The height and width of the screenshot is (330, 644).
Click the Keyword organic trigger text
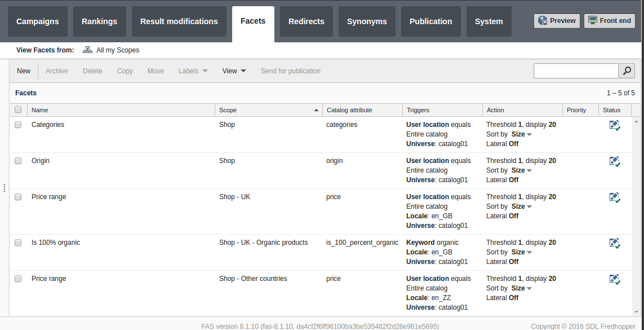(x=433, y=243)
